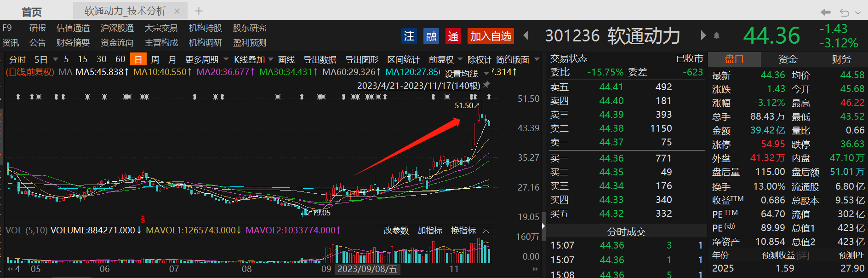This screenshot has height=278, width=868.
Task: Open 主营构成 menu item
Action: tap(161, 43)
